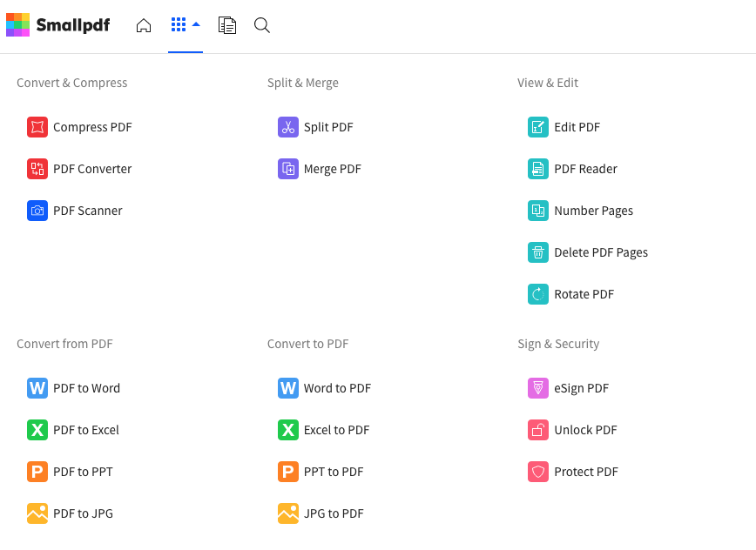Click the Split PDF scissors icon
Viewport: 756px width, 550px height.
point(288,127)
